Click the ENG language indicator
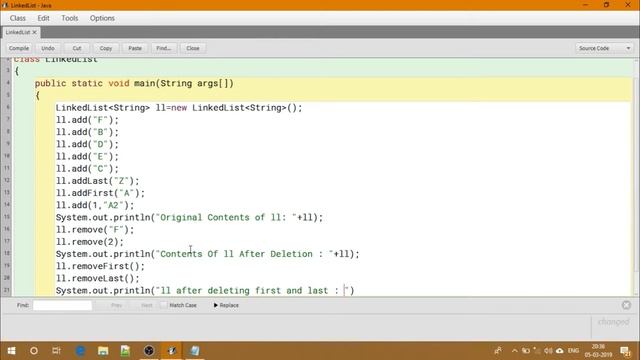640x360 pixels. click(573, 351)
